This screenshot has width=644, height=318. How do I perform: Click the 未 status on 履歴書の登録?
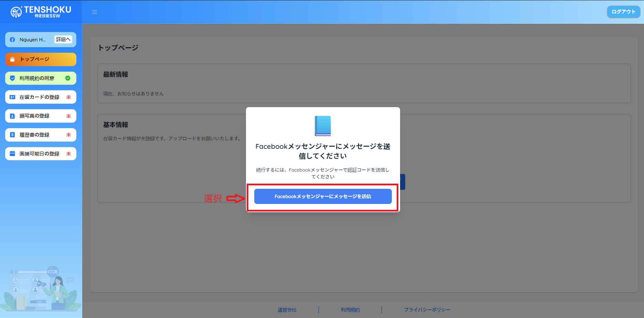coord(68,135)
